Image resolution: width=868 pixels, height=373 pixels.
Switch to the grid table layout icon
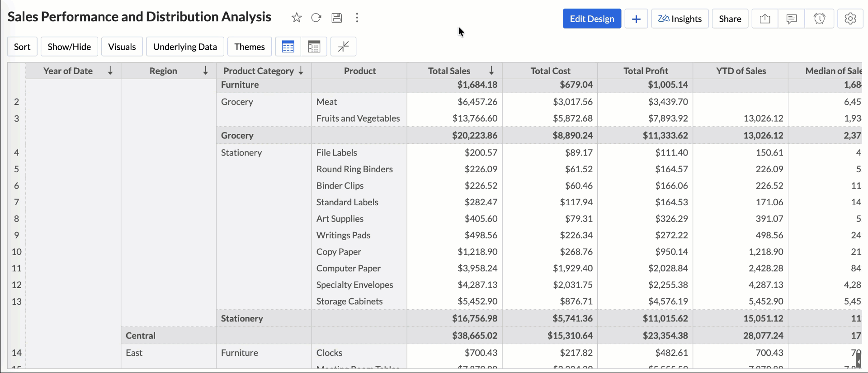[x=288, y=47]
